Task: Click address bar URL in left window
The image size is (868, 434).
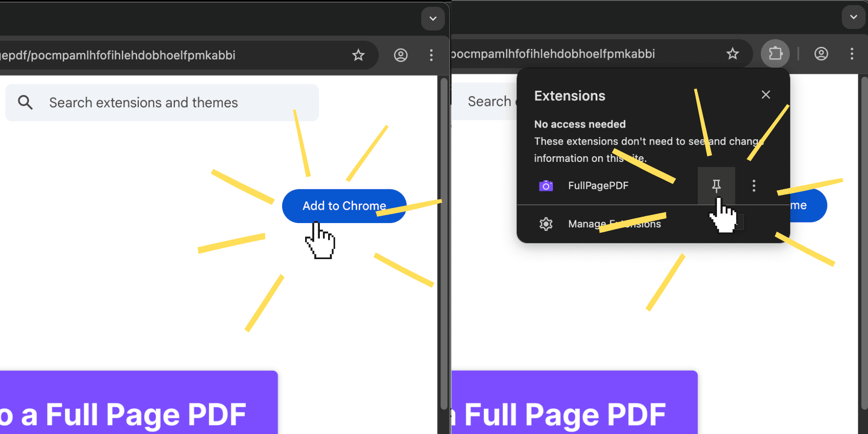Action: click(x=118, y=55)
